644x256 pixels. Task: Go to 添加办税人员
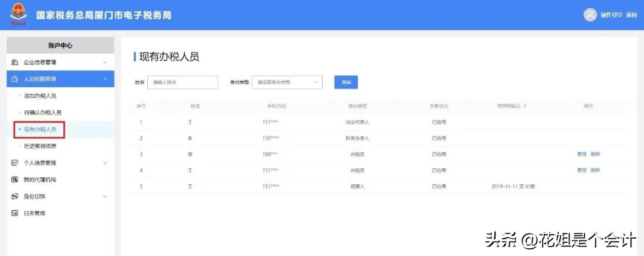[x=41, y=95]
